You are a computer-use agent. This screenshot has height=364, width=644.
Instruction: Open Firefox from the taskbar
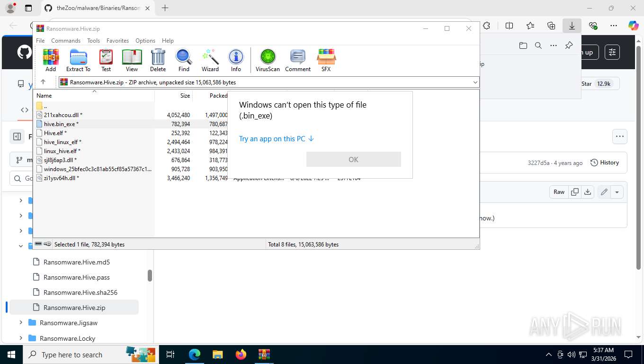click(241, 355)
